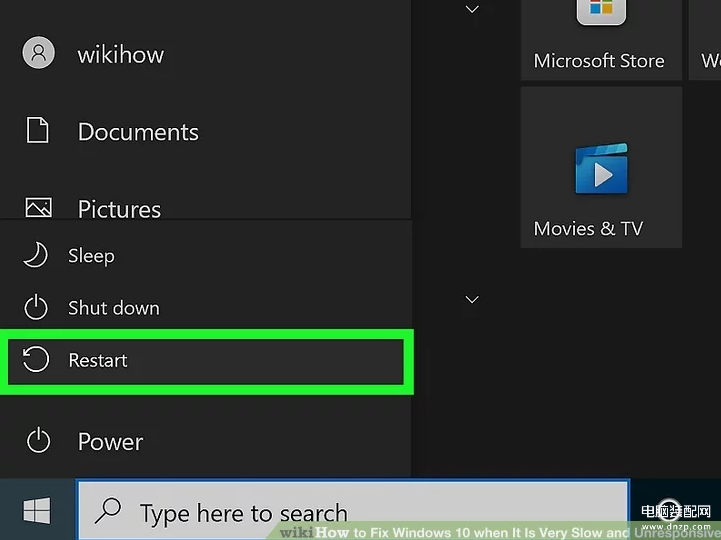
Task: Click the Shut down power icon
Action: [x=36, y=307]
